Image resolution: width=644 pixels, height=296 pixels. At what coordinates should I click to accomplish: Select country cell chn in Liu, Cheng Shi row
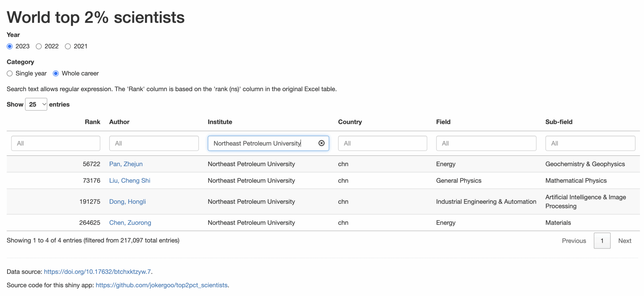click(343, 181)
